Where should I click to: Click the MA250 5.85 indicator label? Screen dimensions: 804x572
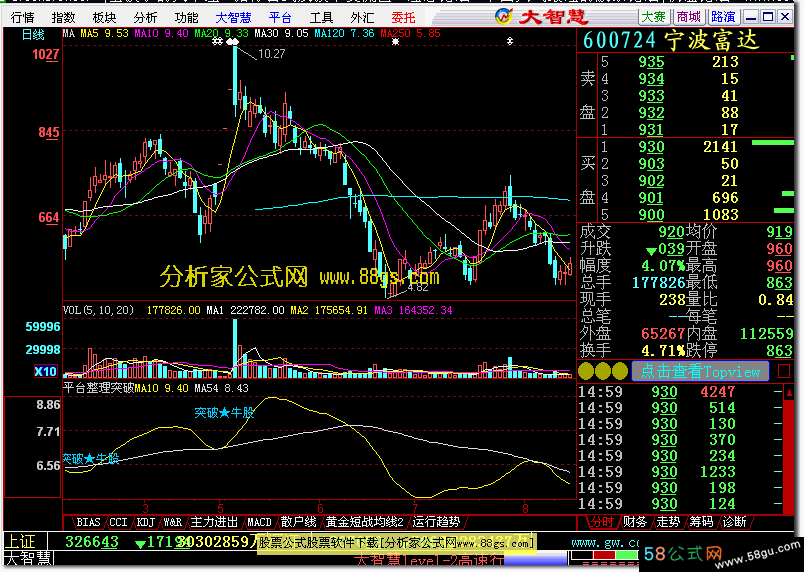pos(410,33)
